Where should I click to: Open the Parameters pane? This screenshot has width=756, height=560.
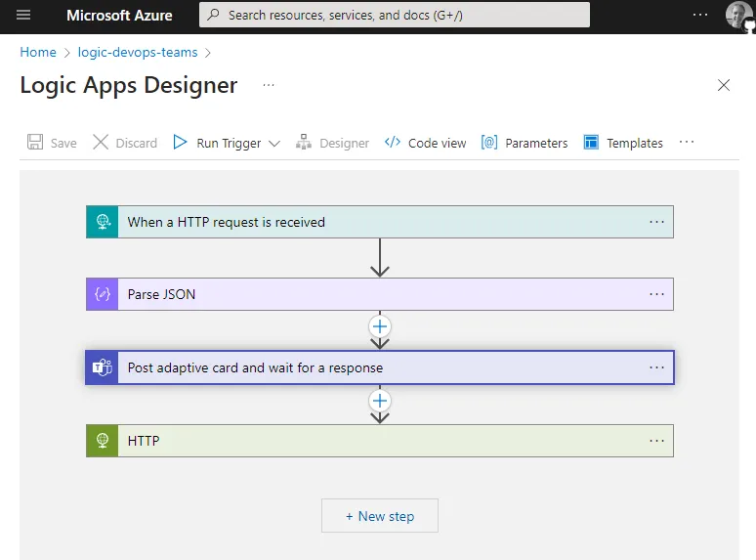click(525, 143)
